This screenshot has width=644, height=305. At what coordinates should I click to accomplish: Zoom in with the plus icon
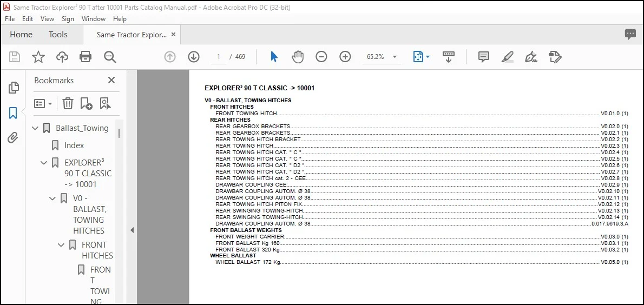(x=345, y=57)
